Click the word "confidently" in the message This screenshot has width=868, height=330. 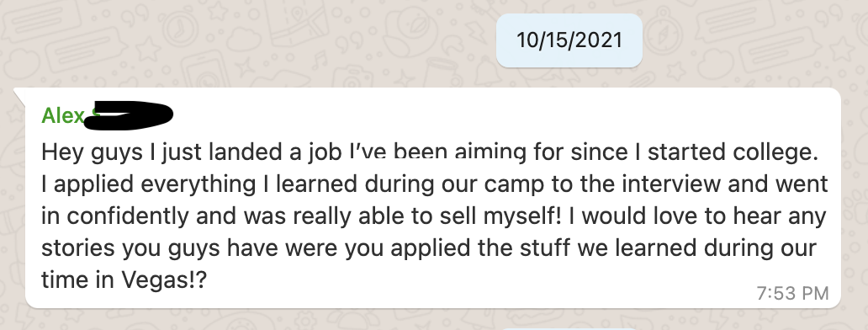tap(129, 216)
